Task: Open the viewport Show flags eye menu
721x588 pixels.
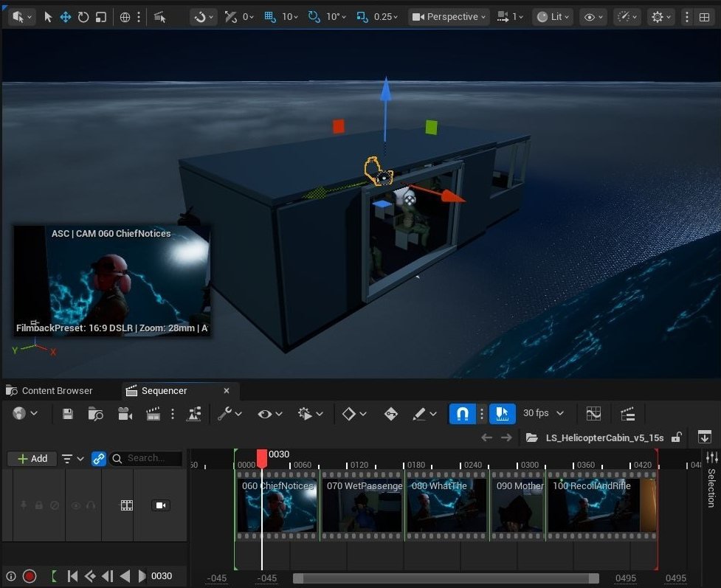Action: tap(593, 17)
